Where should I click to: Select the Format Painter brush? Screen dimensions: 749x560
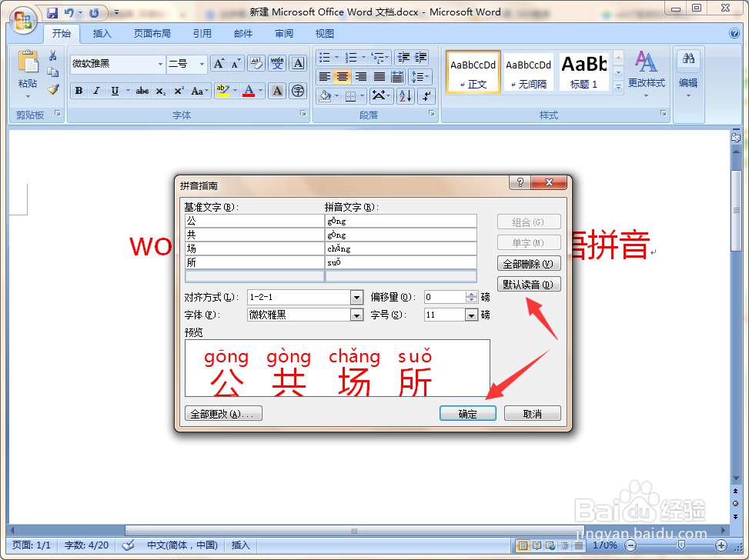click(53, 89)
